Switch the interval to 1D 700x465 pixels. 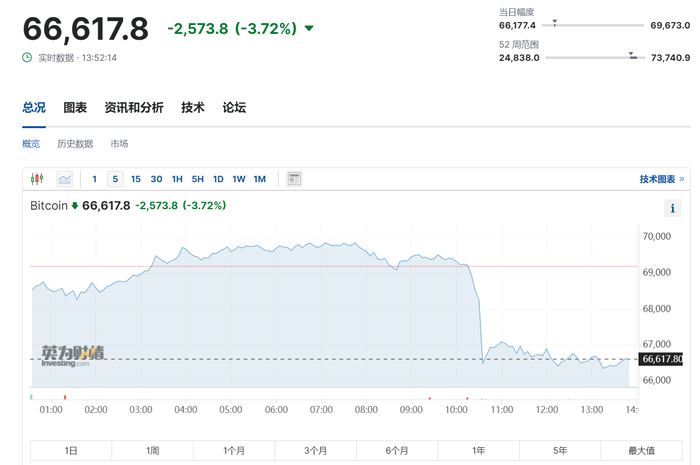pos(218,179)
